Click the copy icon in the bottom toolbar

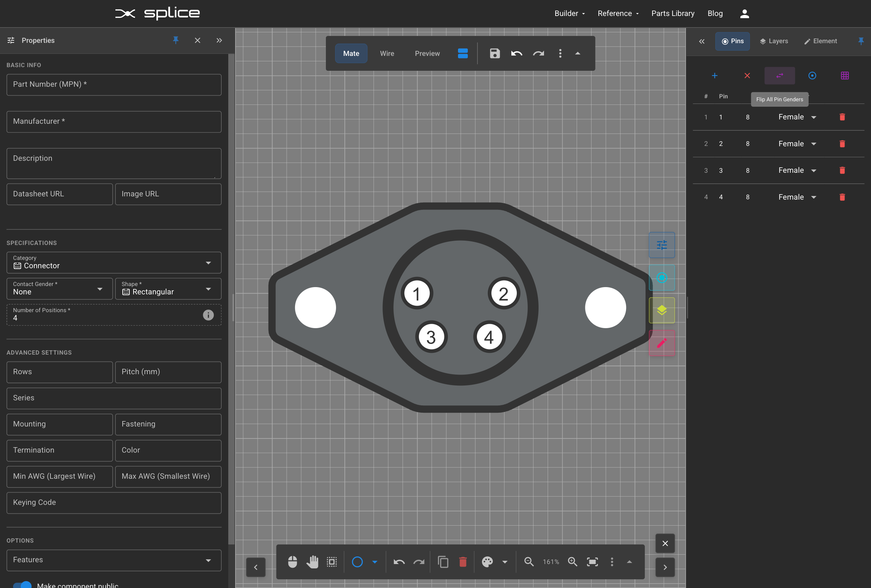coord(443,562)
